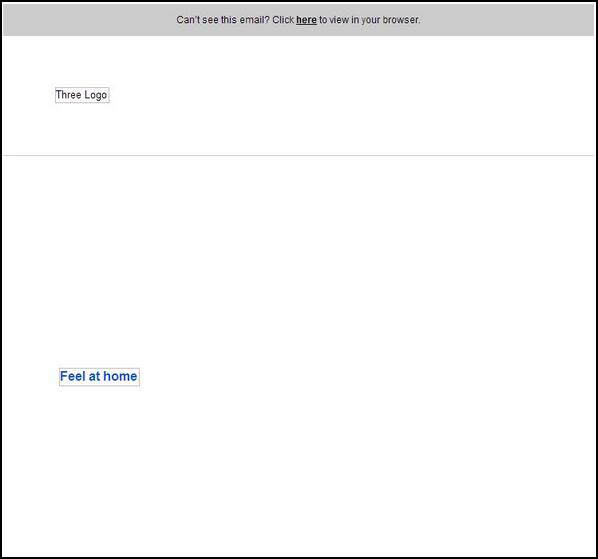Click 'to view in your browser' text
598x559 pixels.
(x=370, y=20)
